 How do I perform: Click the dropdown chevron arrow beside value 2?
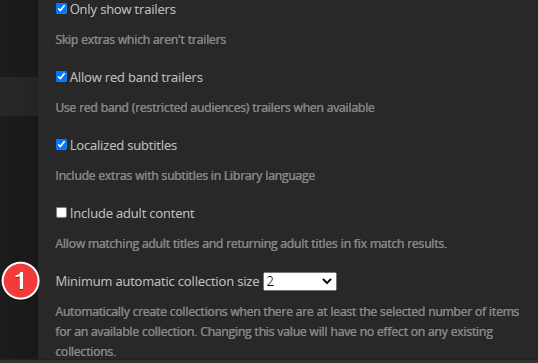[327, 281]
